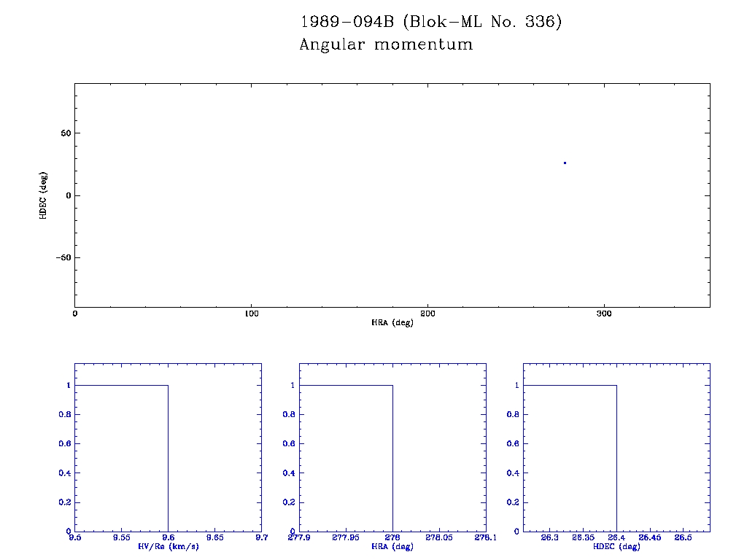The image size is (747, 560).
Task: Click inside the bar of the middle HRA histogram
Action: 346,458
